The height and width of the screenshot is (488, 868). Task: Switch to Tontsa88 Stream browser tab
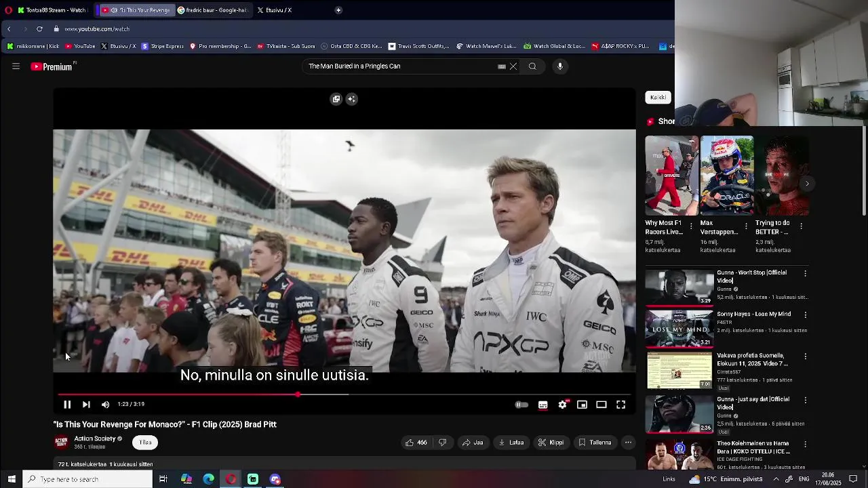pyautogui.click(x=54, y=10)
